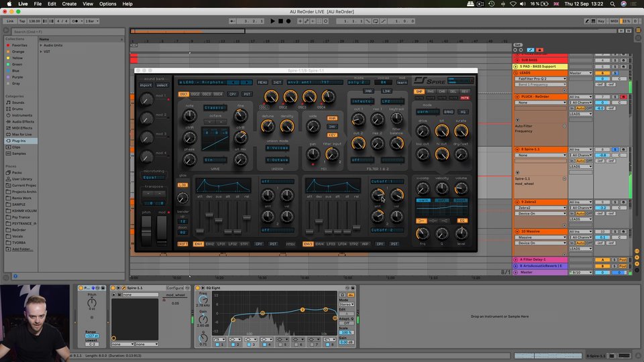
Task: Toggle the draw mode pencil icon
Action: [587, 21]
